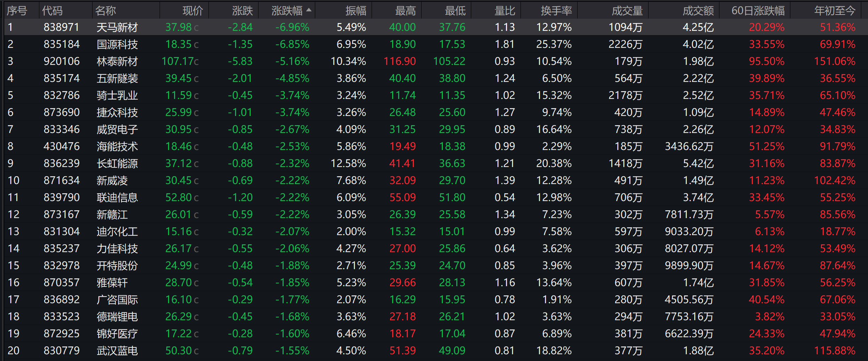The image size is (868, 361).
Task: Click the stock code 873690
Action: coord(61,112)
